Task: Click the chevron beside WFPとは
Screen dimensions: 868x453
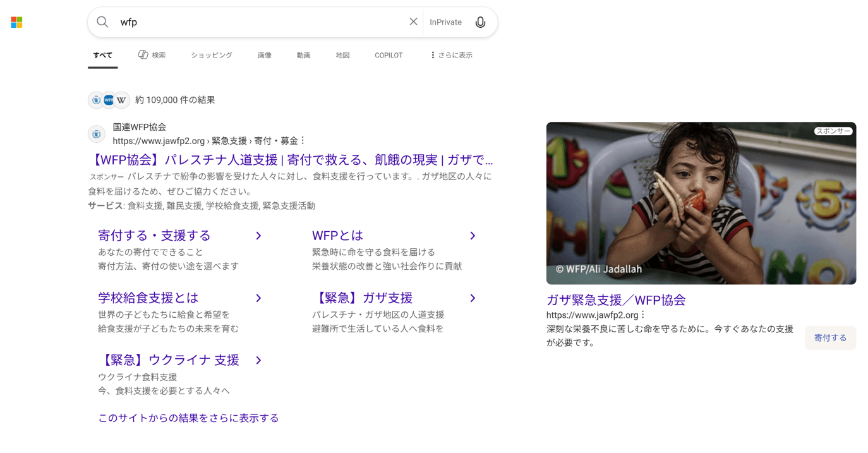Action: [x=473, y=236]
